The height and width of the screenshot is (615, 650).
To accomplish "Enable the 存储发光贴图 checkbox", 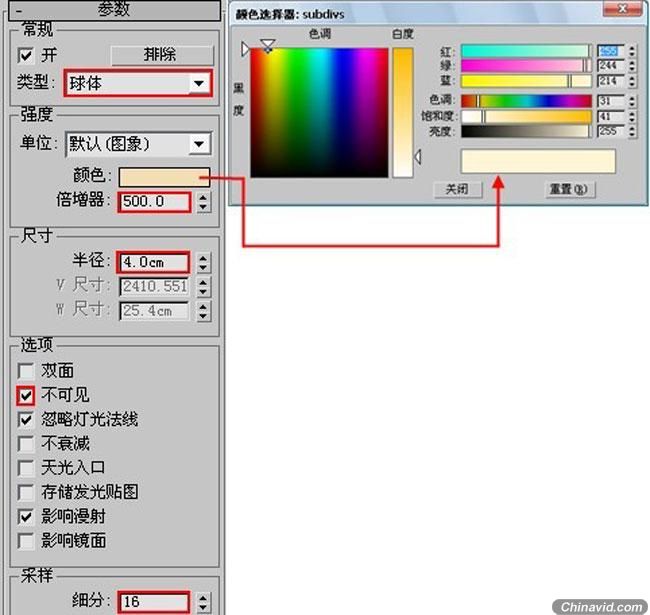I will click(26, 492).
